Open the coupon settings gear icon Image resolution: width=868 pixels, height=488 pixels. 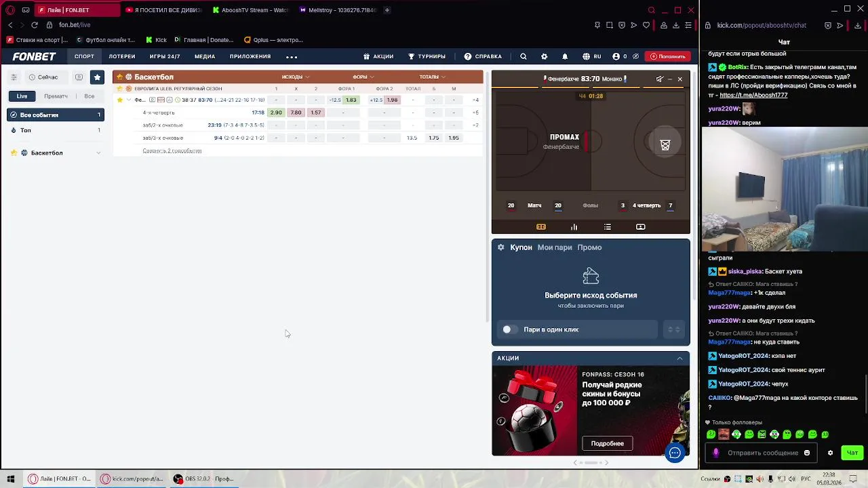[x=501, y=247]
